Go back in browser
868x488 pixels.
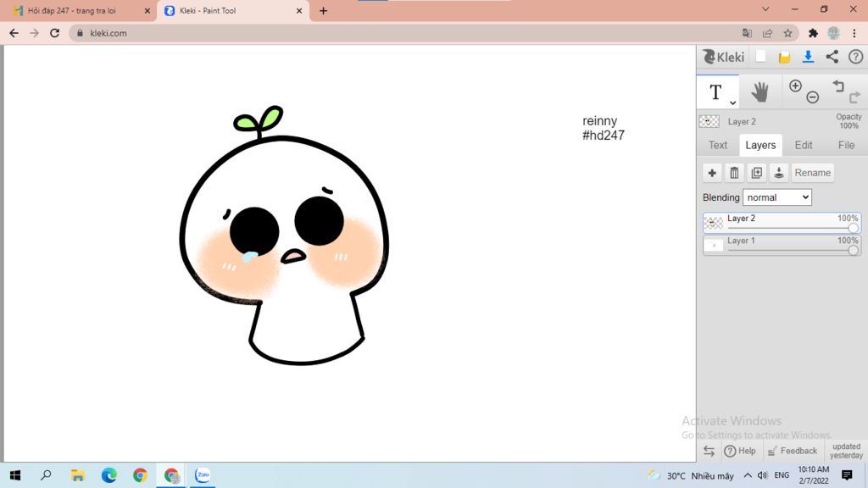pyautogui.click(x=14, y=33)
